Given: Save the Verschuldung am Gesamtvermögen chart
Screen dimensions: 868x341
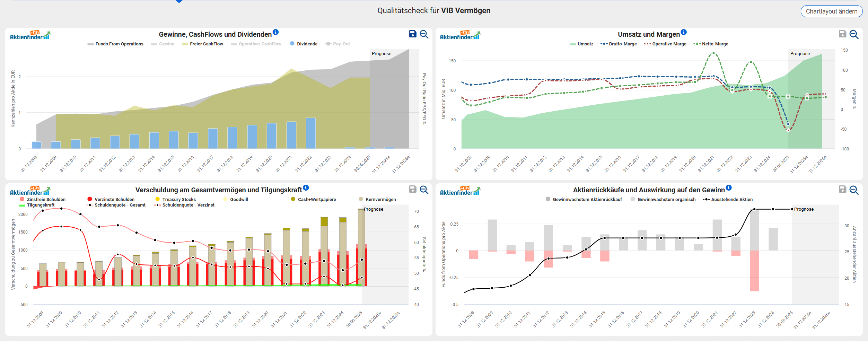Looking at the screenshot, I should tap(412, 189).
